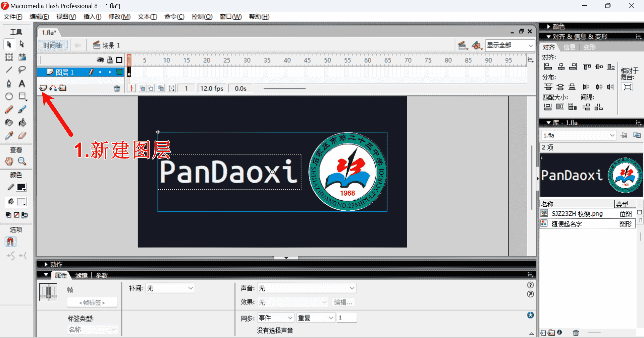Toggle the snap to objects magnet
This screenshot has height=338, width=644.
(x=10, y=242)
